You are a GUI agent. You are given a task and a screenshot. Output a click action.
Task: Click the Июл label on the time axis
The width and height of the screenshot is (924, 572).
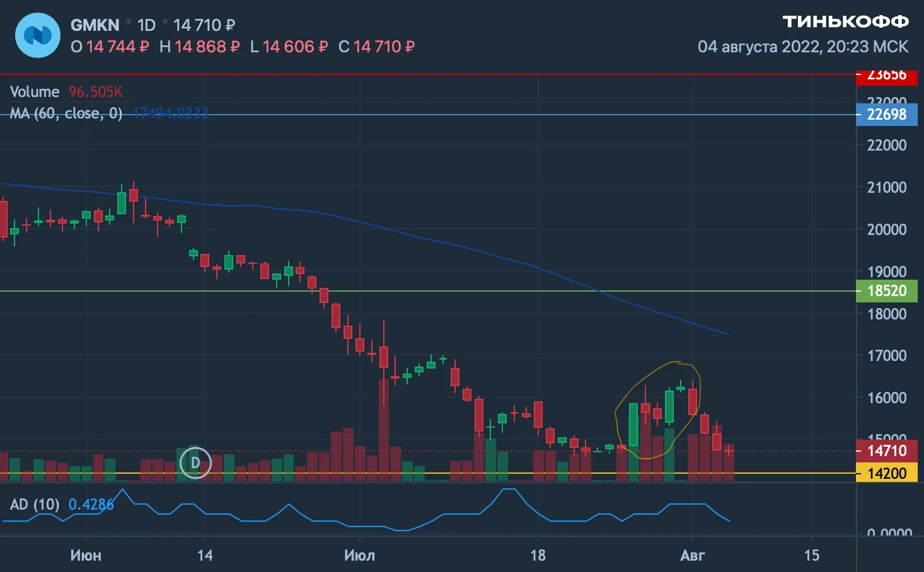pos(360,556)
